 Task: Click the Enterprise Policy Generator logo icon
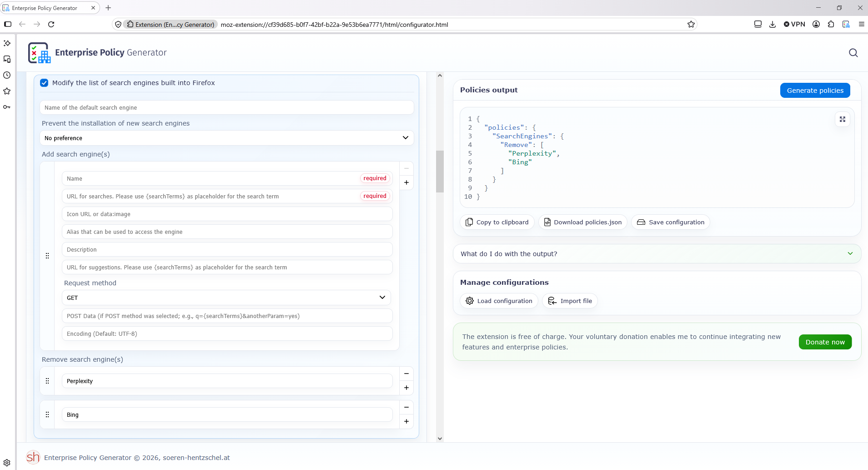[x=39, y=53]
